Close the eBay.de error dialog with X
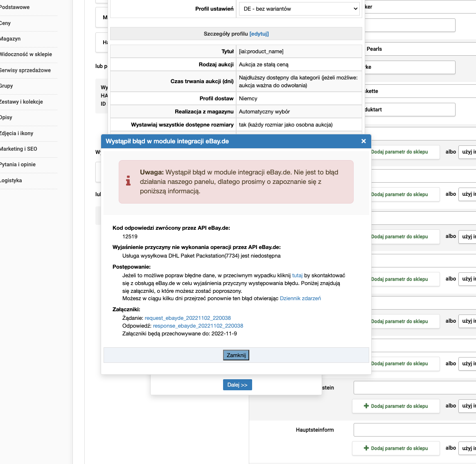This screenshot has height=464, width=476. tap(363, 141)
